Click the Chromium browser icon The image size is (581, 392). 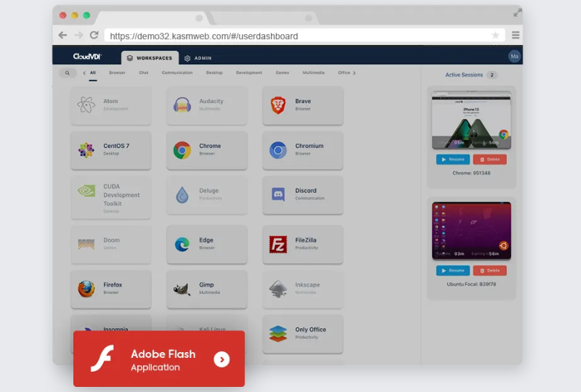pyautogui.click(x=278, y=150)
